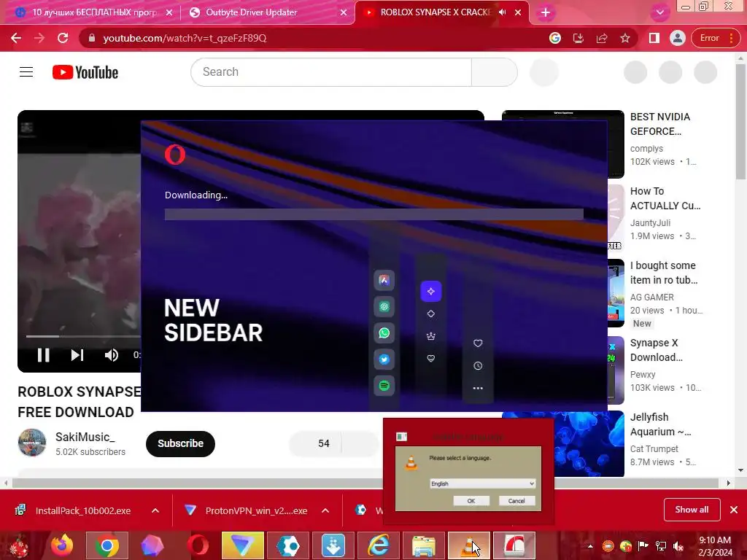Share this page icon in address bar
Screen dimensions: 747x560
[x=602, y=38]
